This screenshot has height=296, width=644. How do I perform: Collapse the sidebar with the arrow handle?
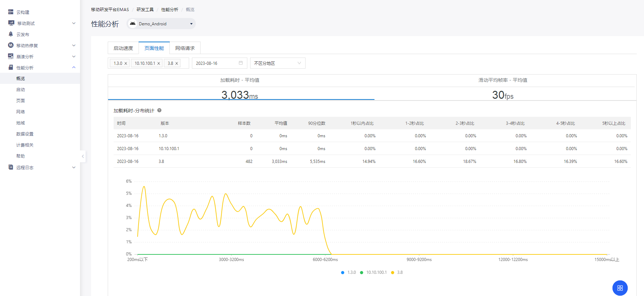[83, 156]
